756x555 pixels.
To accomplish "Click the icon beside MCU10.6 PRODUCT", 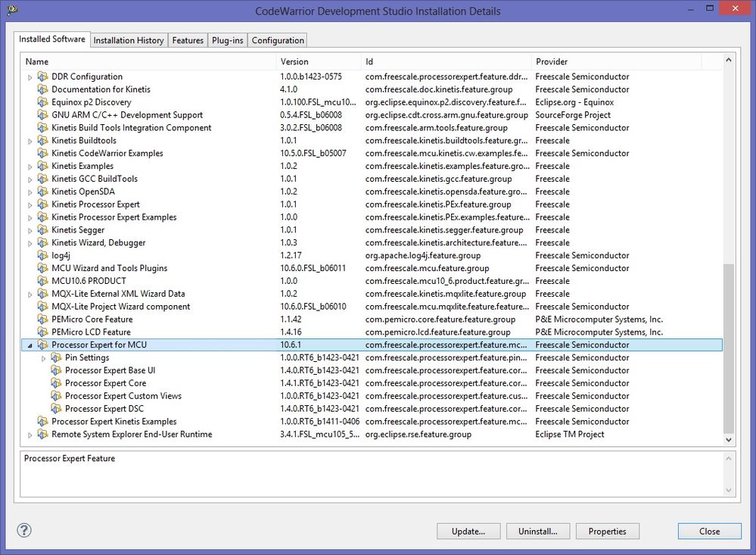I will 43,281.
